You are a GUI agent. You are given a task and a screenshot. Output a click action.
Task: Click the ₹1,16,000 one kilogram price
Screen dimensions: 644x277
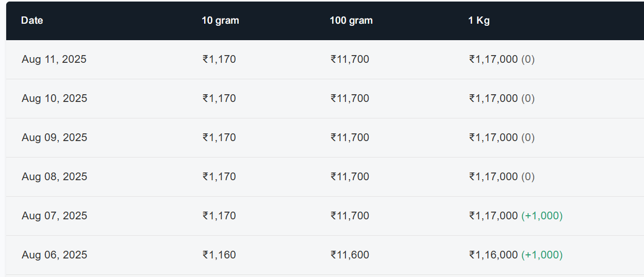point(493,255)
